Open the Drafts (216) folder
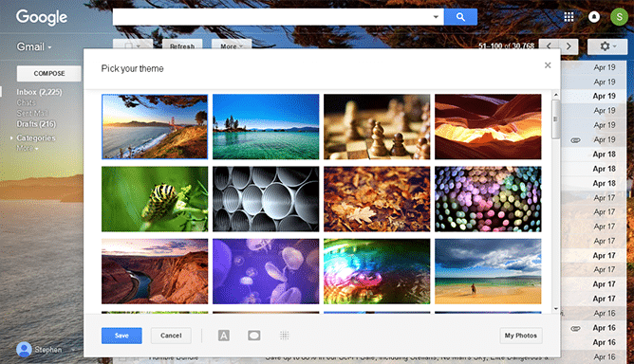The width and height of the screenshot is (634, 364). click(36, 124)
